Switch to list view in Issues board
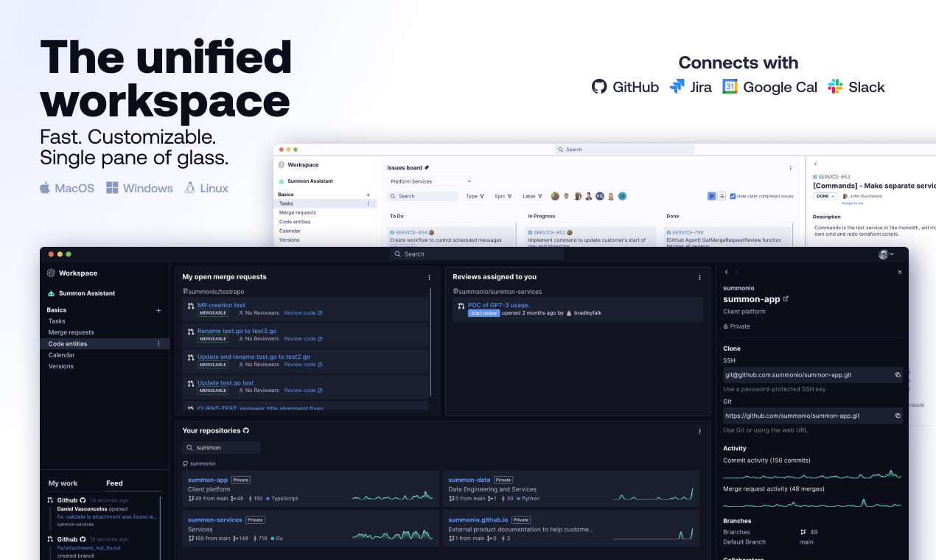 click(722, 196)
